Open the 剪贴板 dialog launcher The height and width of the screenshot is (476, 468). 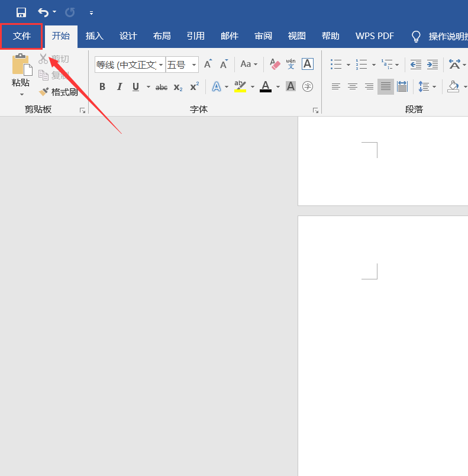(x=82, y=111)
